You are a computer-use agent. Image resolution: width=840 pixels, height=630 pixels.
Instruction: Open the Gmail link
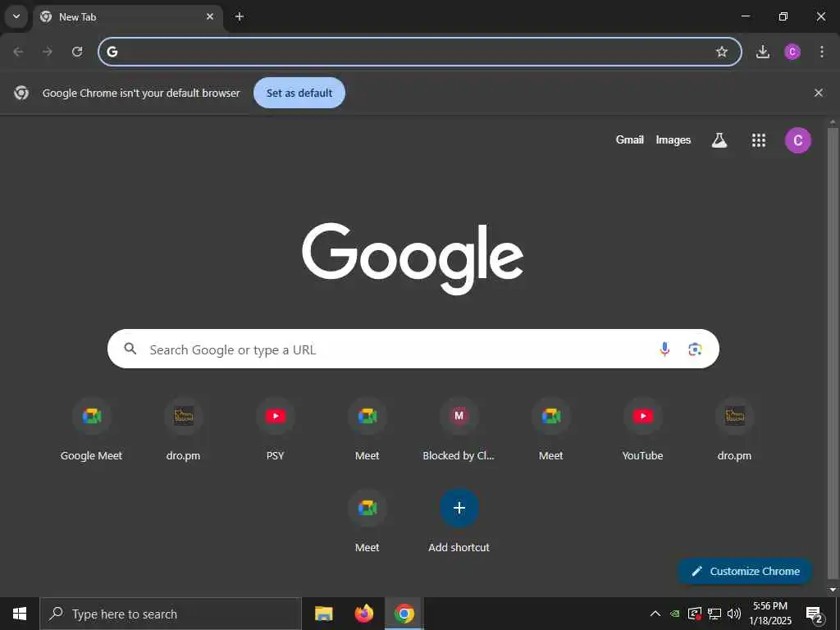[x=629, y=139]
